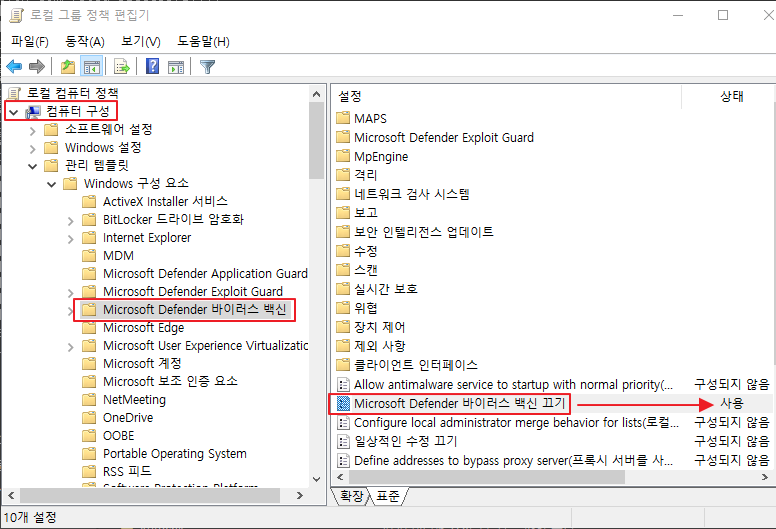Switch to the 확장 tab
The width and height of the screenshot is (776, 529).
pos(352,496)
